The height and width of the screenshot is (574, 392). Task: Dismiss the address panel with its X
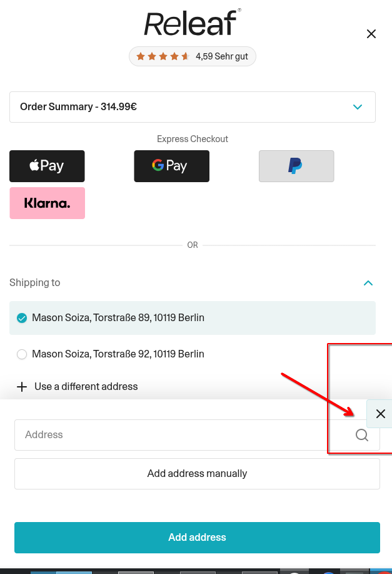(x=380, y=414)
